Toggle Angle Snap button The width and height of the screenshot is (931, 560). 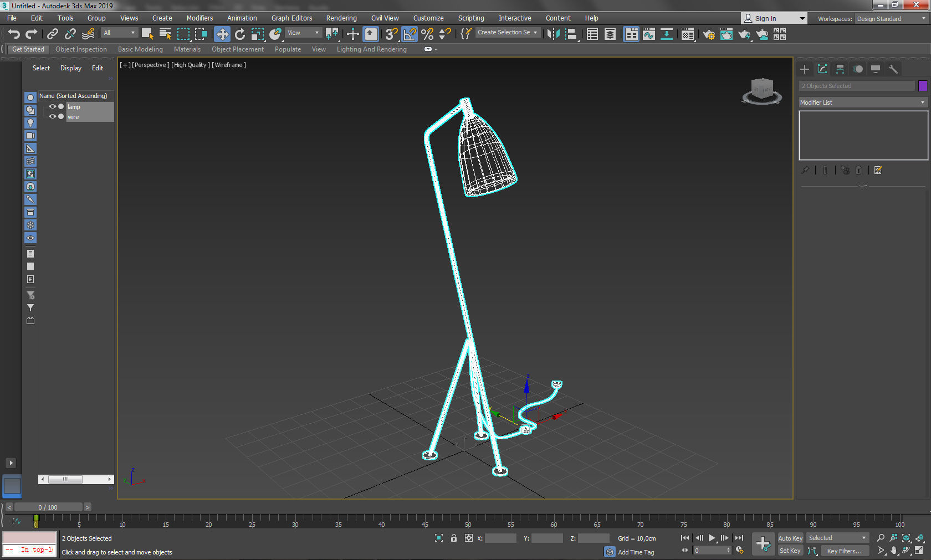(x=410, y=34)
